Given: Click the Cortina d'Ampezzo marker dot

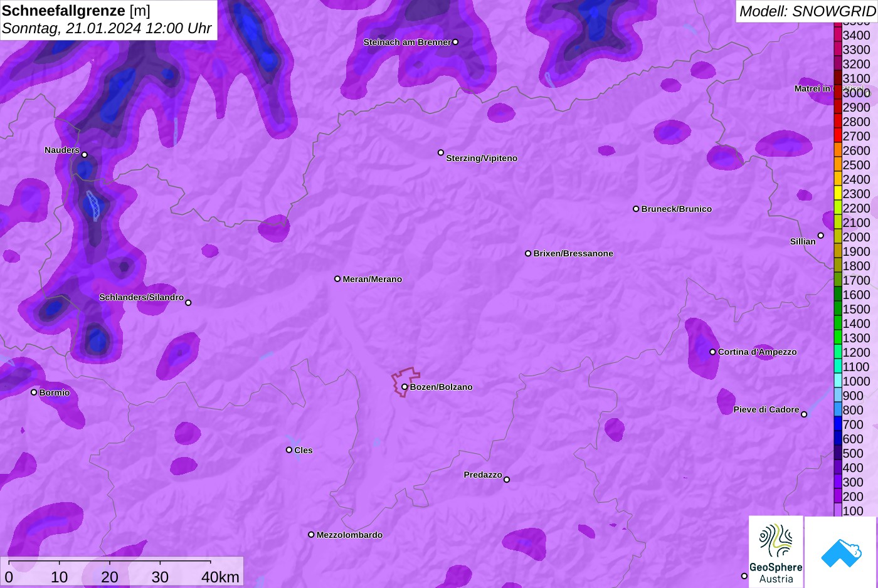Looking at the screenshot, I should tap(712, 352).
